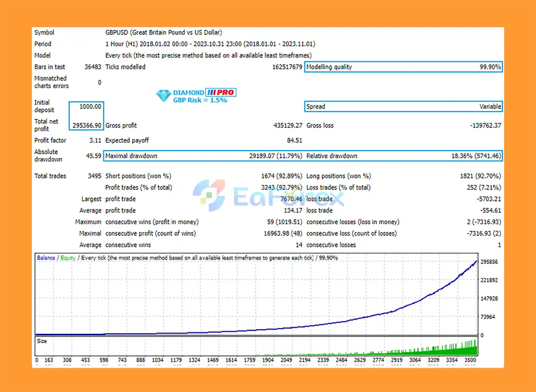Click the DIAMOND III PRO label
This screenshot has width=536, height=392.
pyautogui.click(x=204, y=92)
